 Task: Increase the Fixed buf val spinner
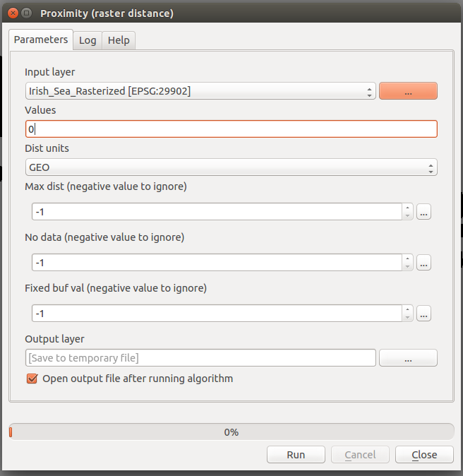(x=407, y=310)
